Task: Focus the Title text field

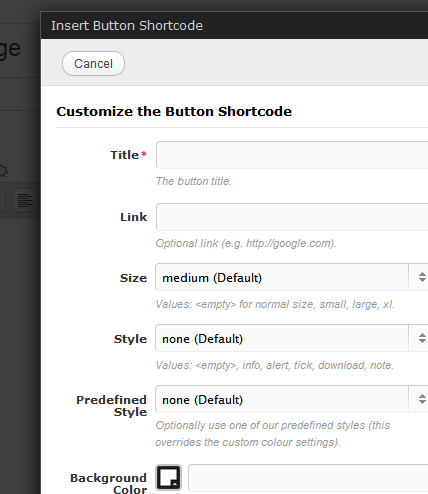Action: tap(292, 155)
